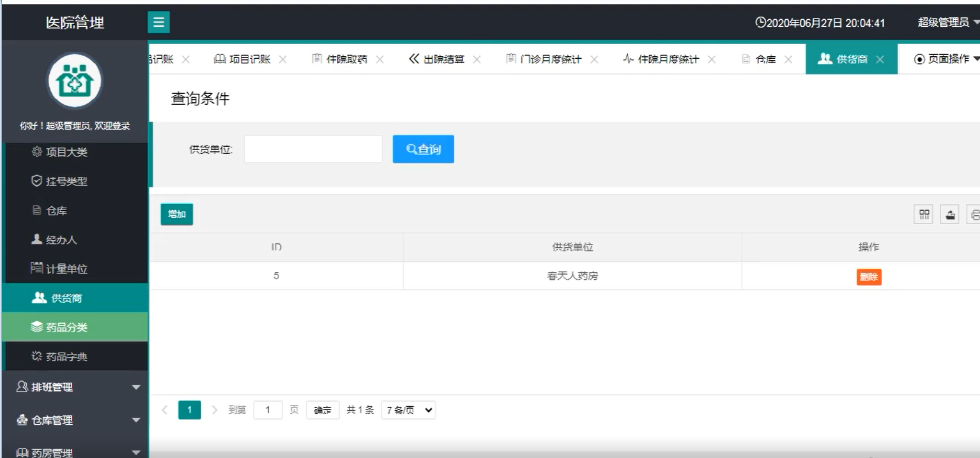Close the 门诊月度统计 tab
980x458 pixels.
(594, 59)
